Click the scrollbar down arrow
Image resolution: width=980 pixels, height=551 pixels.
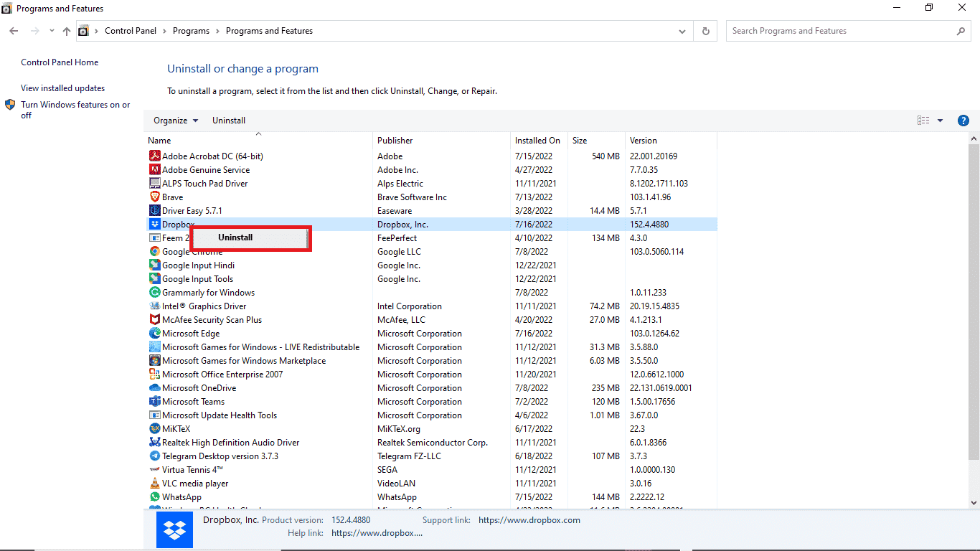click(974, 503)
